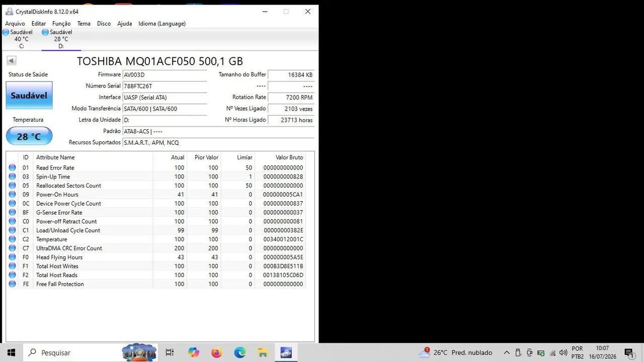Click the Pesquisar search box on taskbar

pos(91,352)
